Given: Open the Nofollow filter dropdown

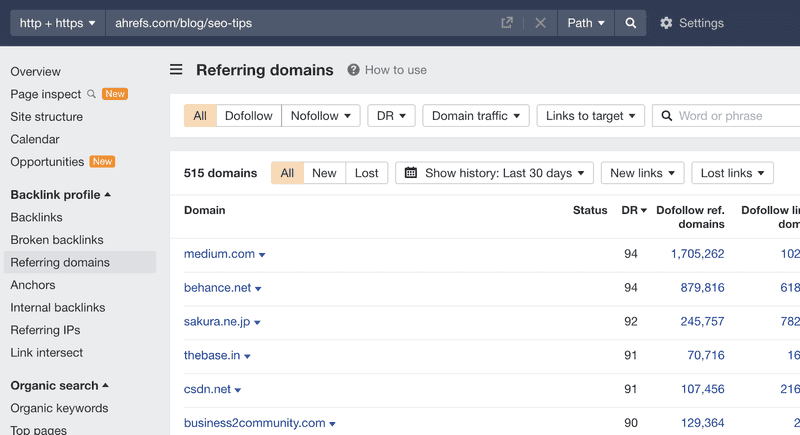Looking at the screenshot, I should [321, 116].
